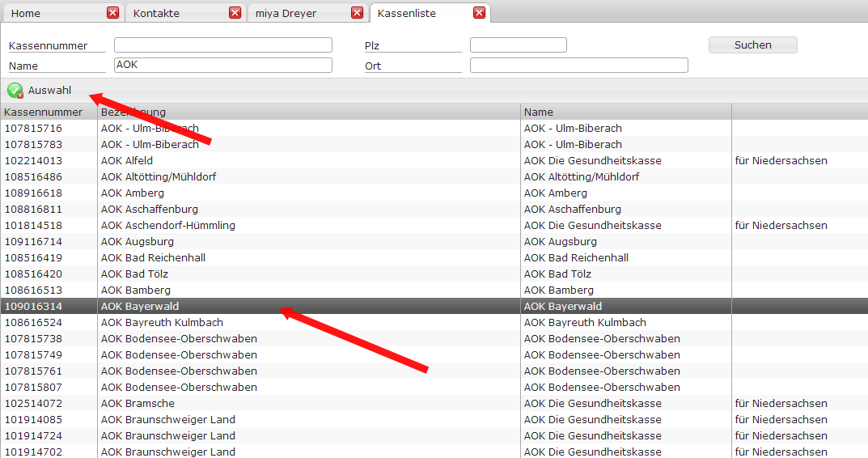Close the miya Dreyer tab
Screen dimensions: 868x458
[358, 13]
